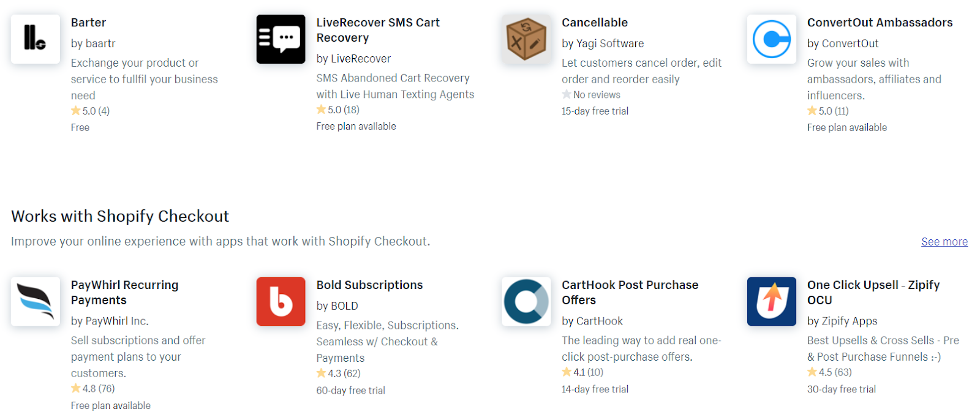Click the PayWhirl 4.8 star rating
980x420 pixels.
[x=93, y=389]
